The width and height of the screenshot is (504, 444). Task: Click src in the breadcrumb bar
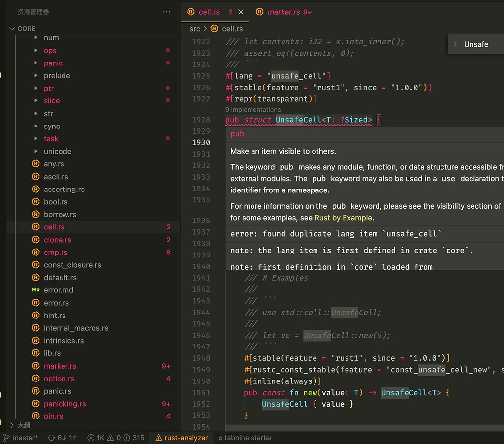[194, 29]
